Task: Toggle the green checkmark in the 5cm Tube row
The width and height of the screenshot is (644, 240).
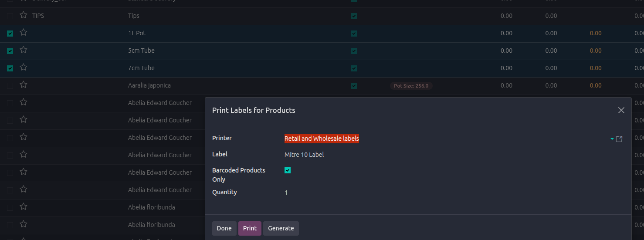Action: [x=354, y=51]
